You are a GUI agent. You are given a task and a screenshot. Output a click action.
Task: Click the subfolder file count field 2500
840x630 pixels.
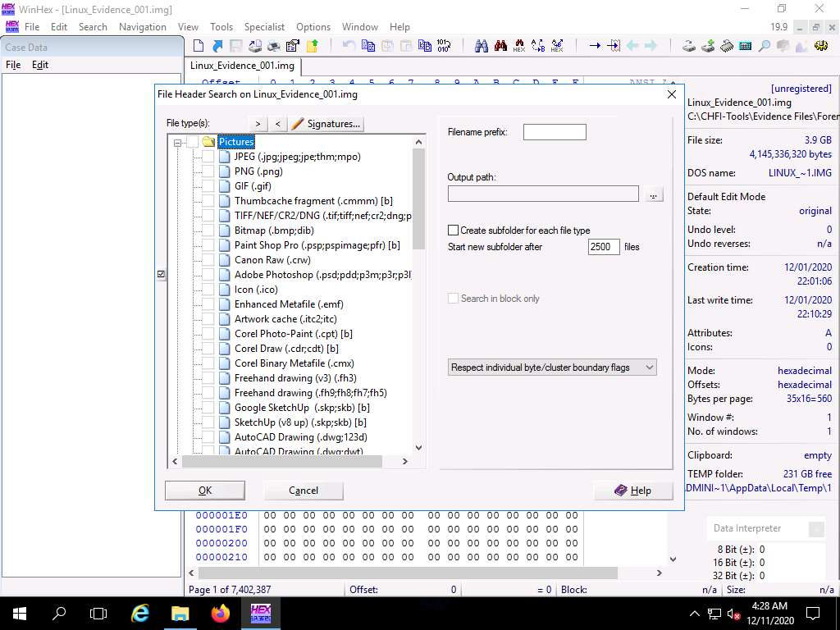[604, 247]
